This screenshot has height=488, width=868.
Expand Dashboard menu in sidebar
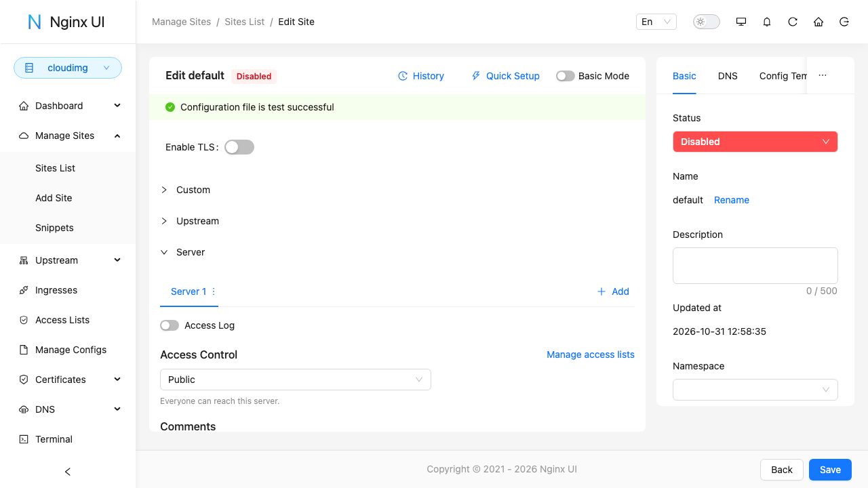click(x=68, y=106)
